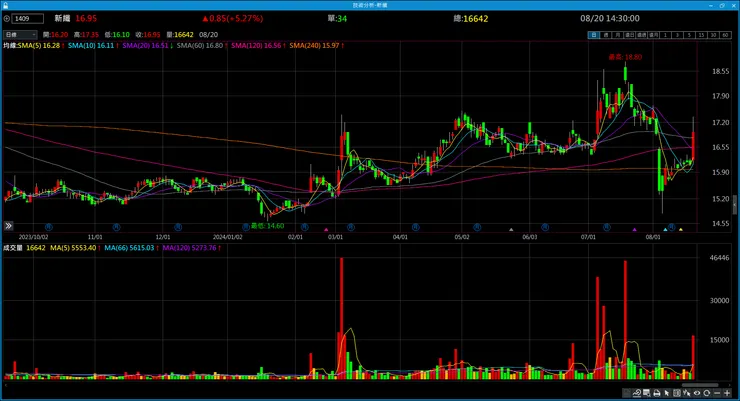
Task: Click the column layout icon in bottom toolbar
Action: (x=677, y=393)
